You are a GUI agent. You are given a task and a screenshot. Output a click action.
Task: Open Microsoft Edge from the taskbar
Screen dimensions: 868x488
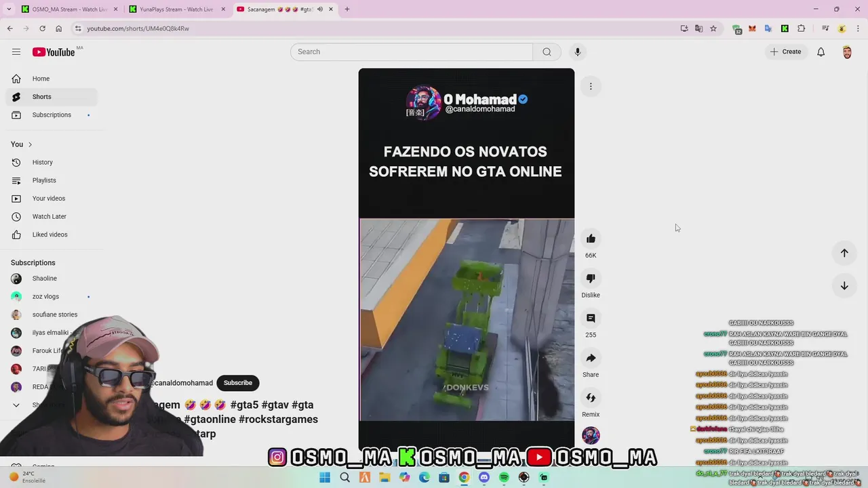click(425, 478)
